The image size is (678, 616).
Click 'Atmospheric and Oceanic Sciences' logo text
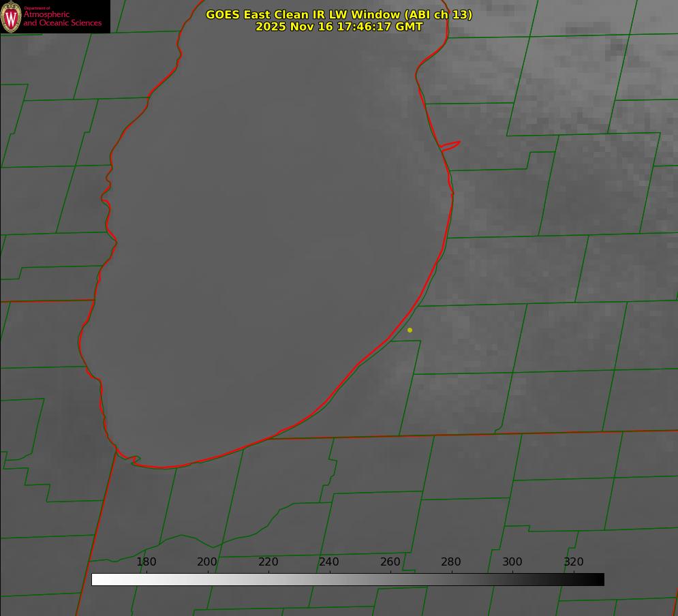click(x=62, y=18)
